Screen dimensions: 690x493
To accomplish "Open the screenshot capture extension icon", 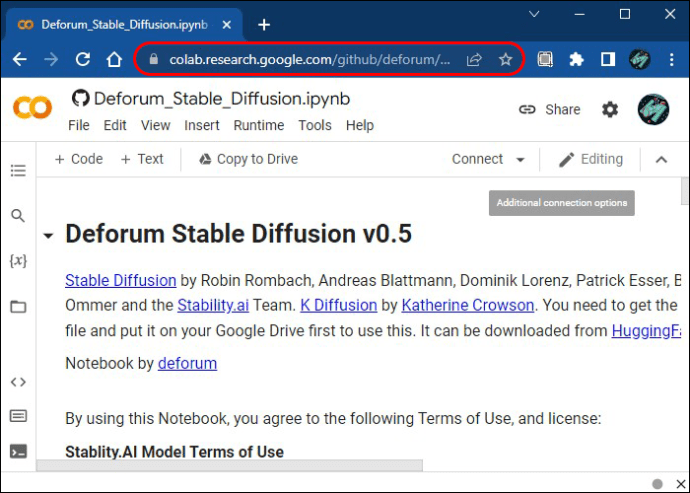I will [545, 59].
